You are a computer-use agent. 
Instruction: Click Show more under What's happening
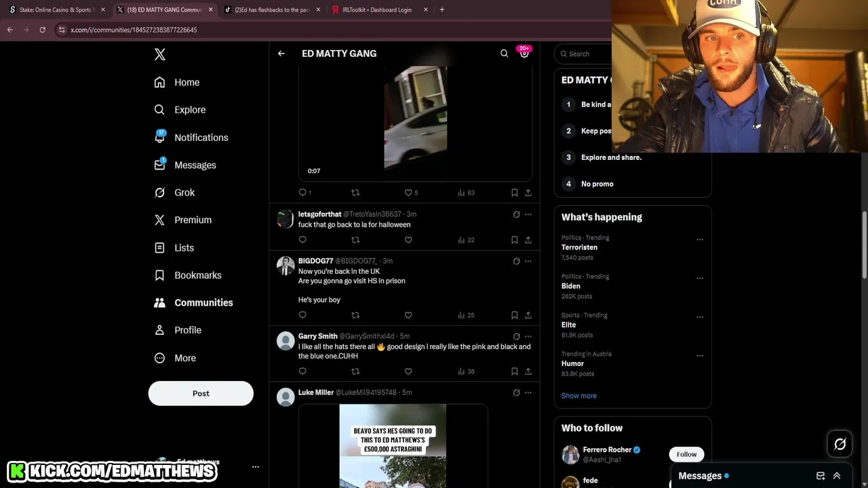pyautogui.click(x=579, y=396)
